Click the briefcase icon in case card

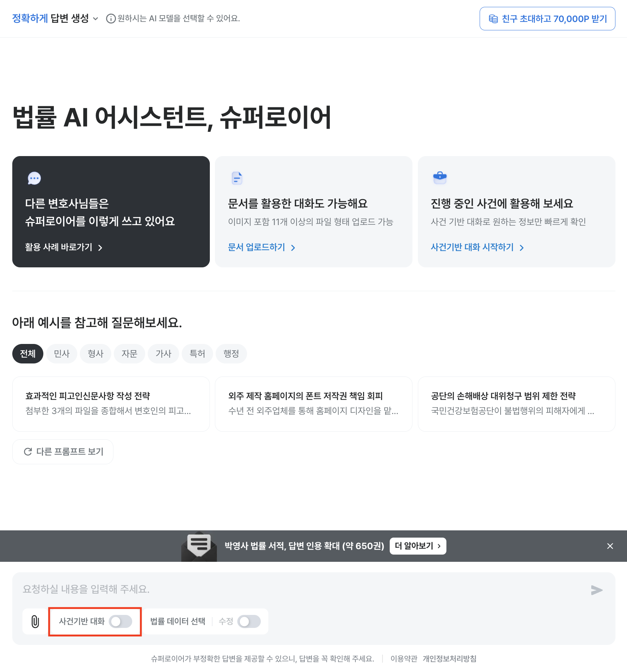(x=440, y=177)
